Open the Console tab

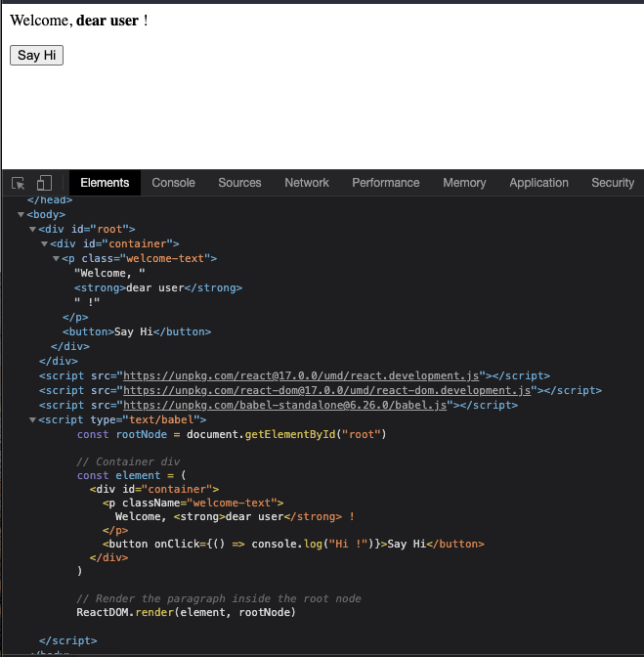(173, 183)
